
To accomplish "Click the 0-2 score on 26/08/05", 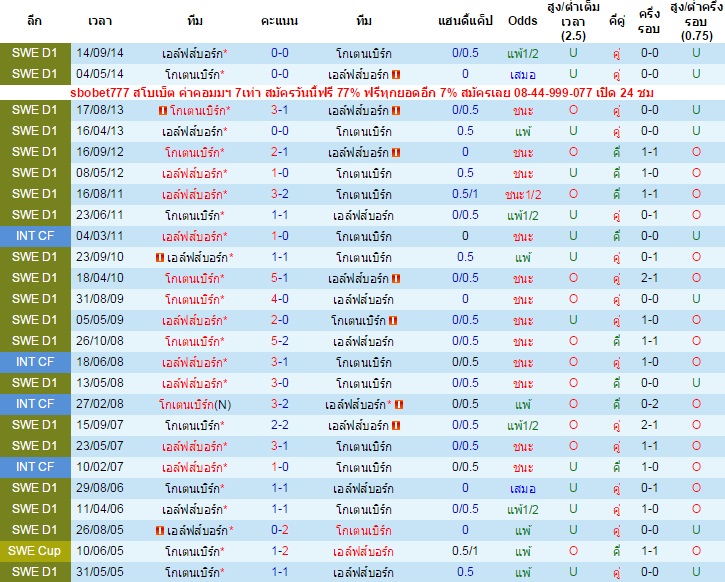I will coord(280,530).
